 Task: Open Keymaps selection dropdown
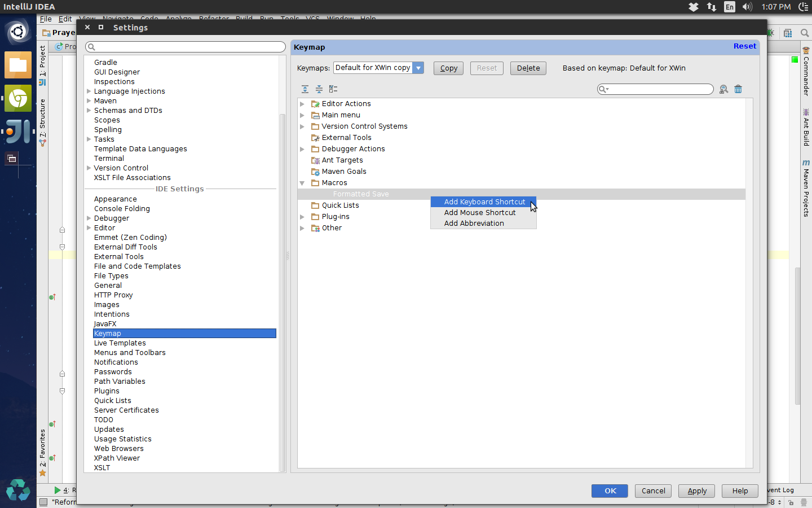(378, 68)
